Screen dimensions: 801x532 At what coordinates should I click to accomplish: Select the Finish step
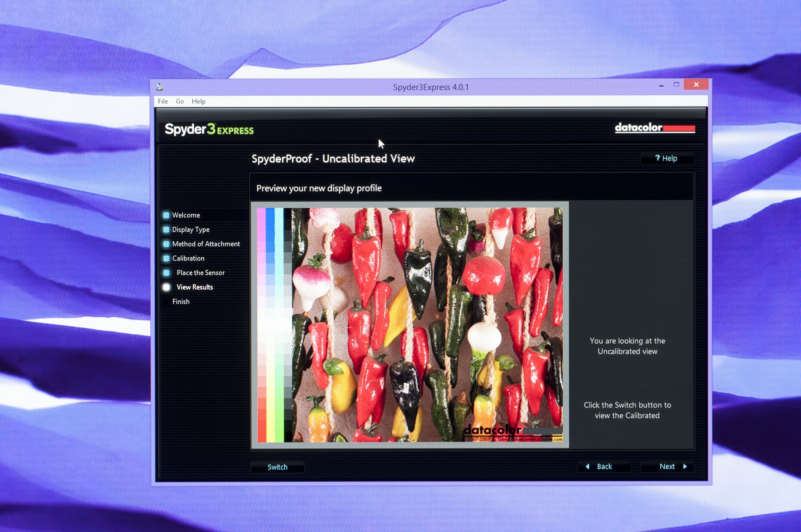(181, 301)
